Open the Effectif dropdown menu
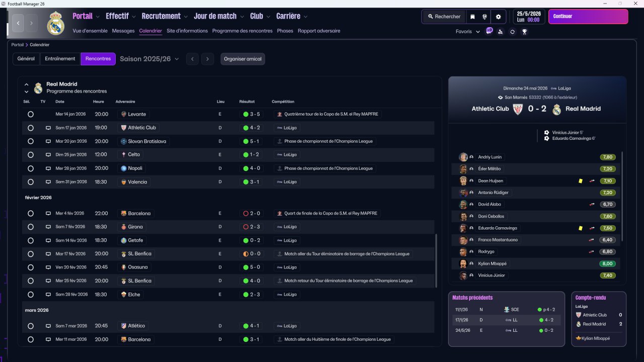This screenshot has width=644, height=362. pyautogui.click(x=121, y=16)
